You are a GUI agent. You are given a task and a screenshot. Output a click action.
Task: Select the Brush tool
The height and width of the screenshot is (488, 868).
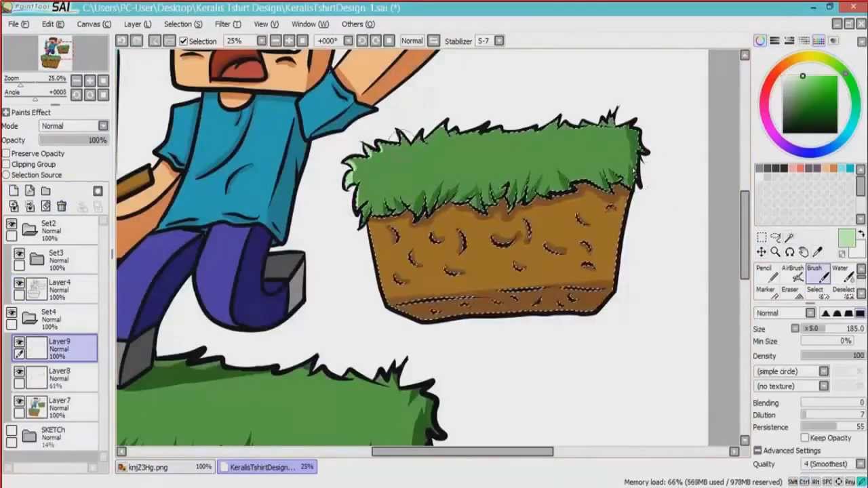(816, 273)
